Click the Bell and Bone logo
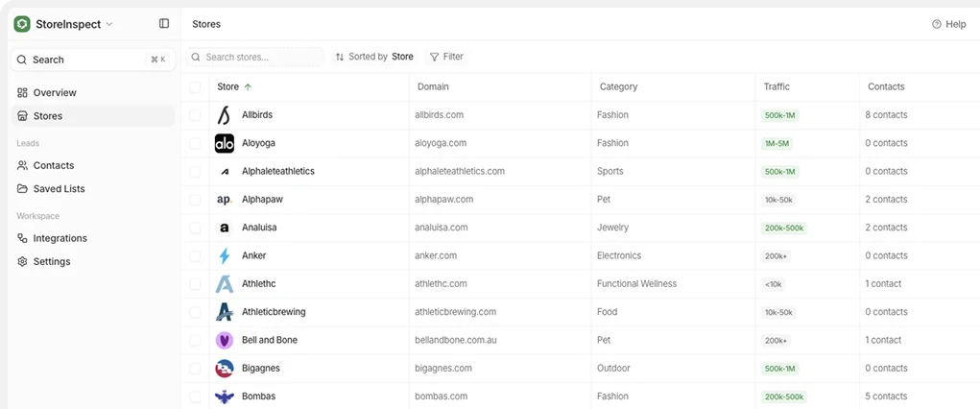Screen dimensions: 980x409 coord(224,340)
